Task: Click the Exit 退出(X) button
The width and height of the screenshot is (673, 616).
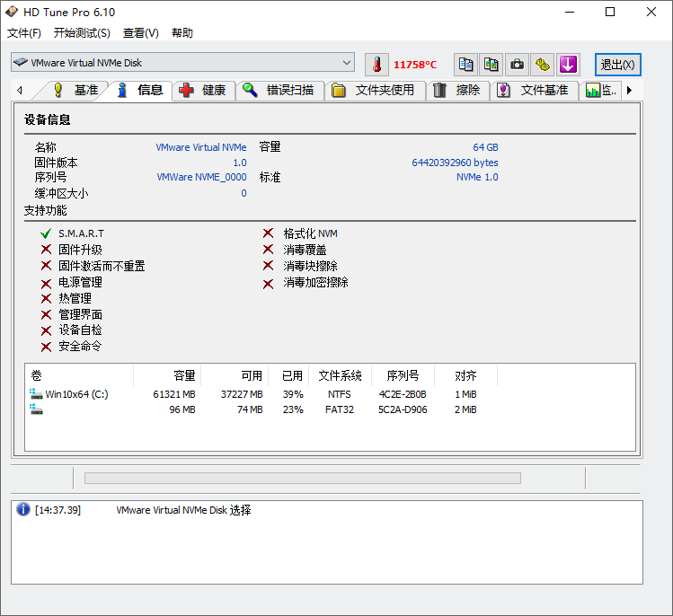Action: tap(617, 65)
